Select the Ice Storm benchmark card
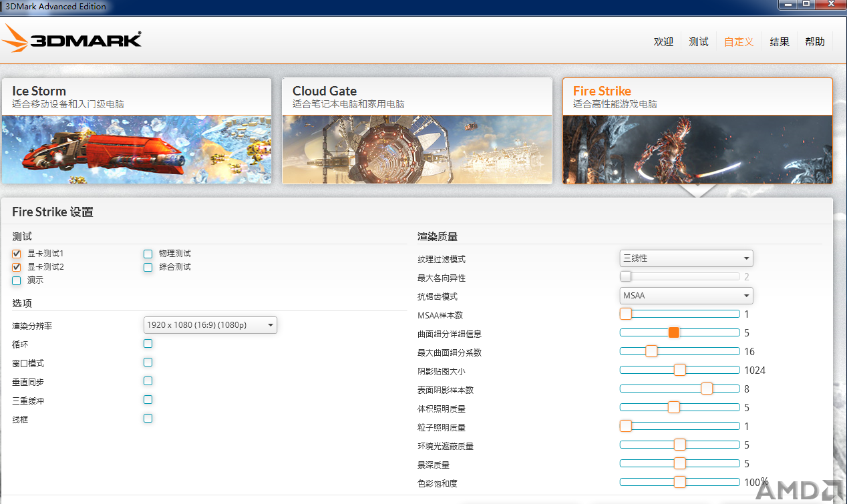Image resolution: width=847 pixels, height=504 pixels. pos(136,131)
